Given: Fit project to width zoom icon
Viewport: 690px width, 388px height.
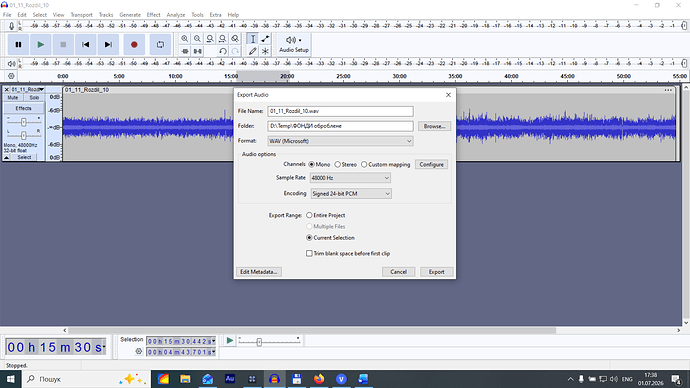Looking at the screenshot, I should click(x=223, y=39).
